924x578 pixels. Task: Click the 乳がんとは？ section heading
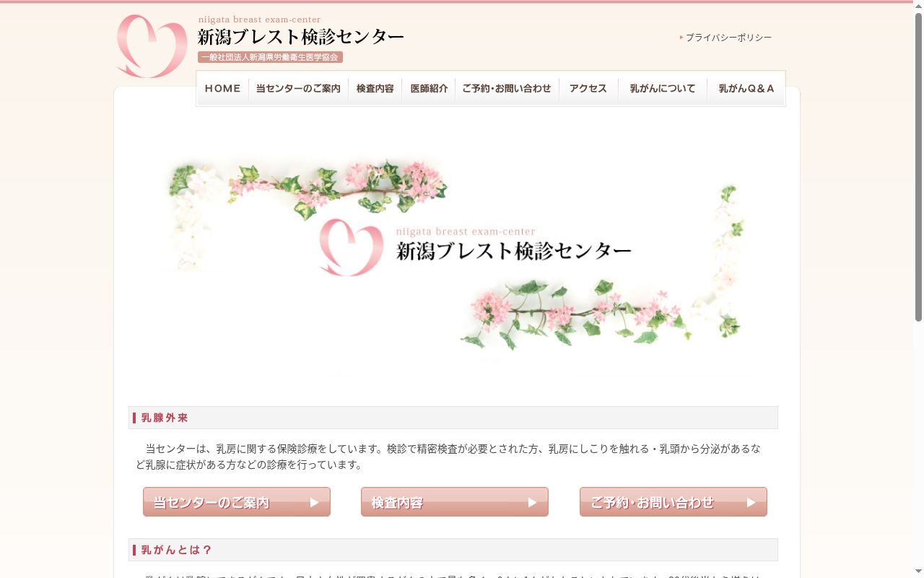(453, 550)
